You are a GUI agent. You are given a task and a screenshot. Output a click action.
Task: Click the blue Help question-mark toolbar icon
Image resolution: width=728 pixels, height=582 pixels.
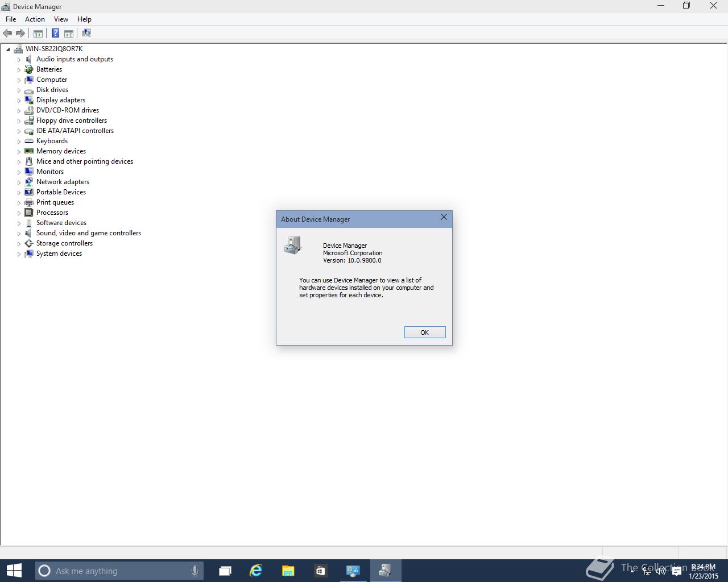click(x=55, y=33)
